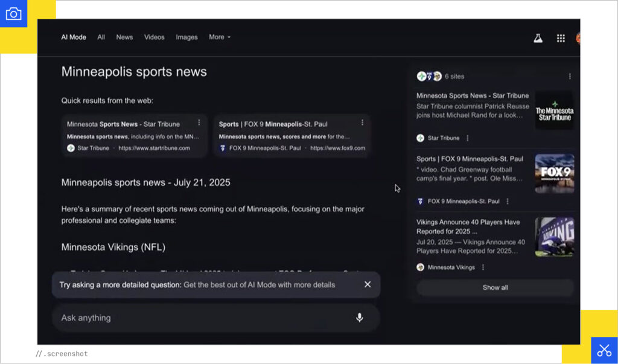Image resolution: width=618 pixels, height=364 pixels.
Task: Click the Minnesota Vikings favicon chip
Action: [419, 267]
